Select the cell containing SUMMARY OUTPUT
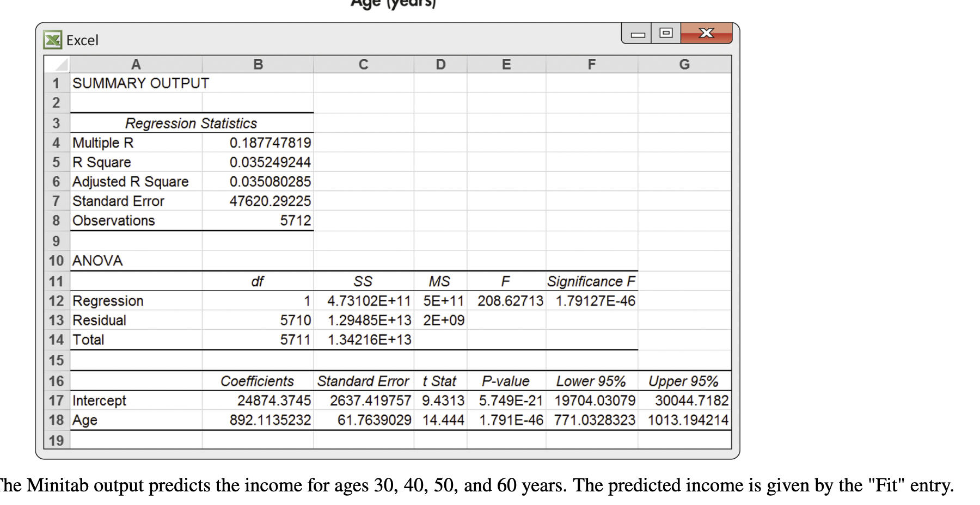This screenshot has height=505, width=980. coord(136,83)
